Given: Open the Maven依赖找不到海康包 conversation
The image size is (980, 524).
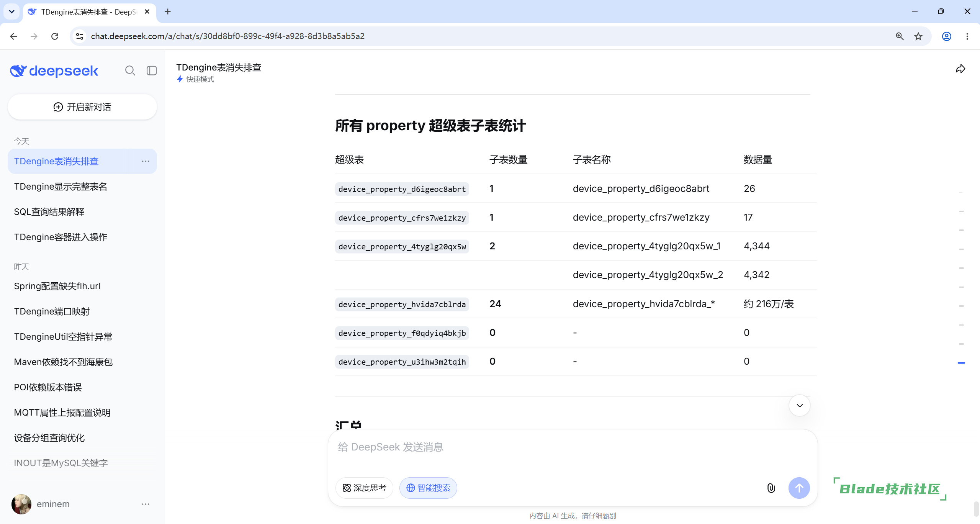Looking at the screenshot, I should click(82, 362).
